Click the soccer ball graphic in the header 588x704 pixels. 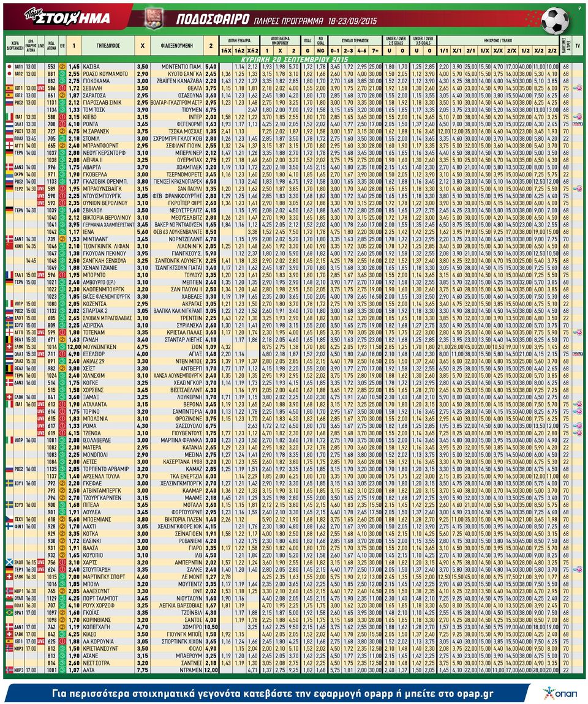point(555,20)
